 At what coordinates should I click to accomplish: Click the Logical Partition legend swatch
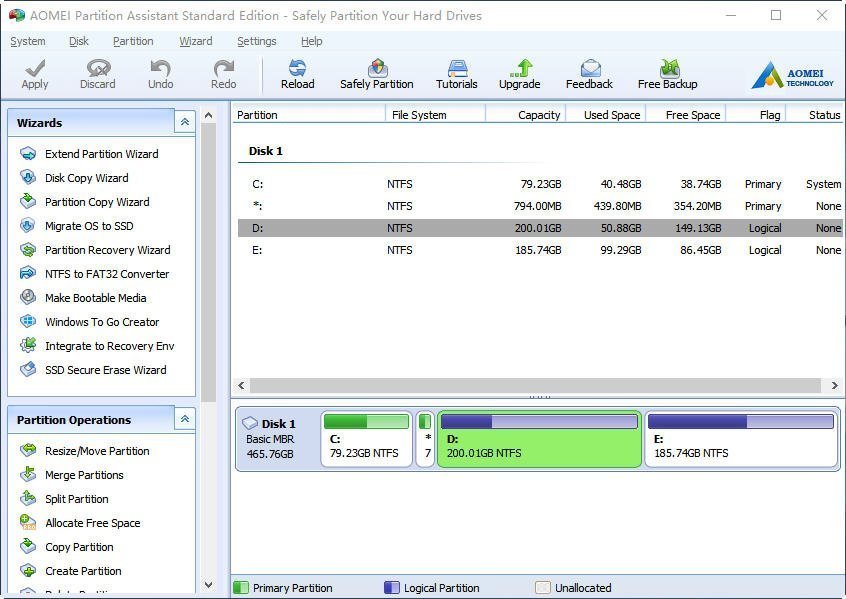392,588
